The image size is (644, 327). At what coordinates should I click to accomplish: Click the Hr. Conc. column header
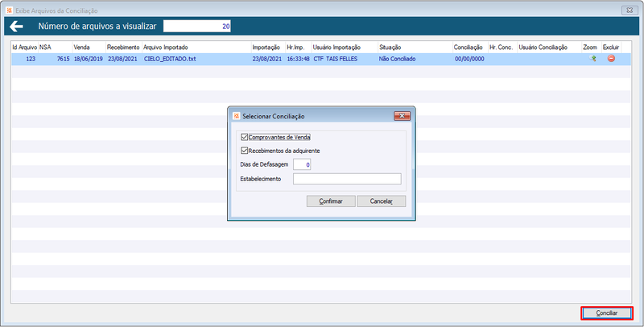(502, 48)
